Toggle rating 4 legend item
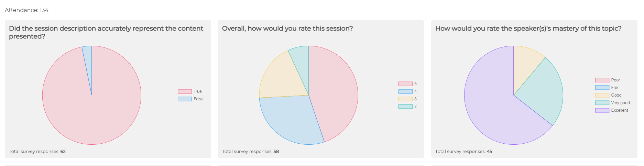Screen dimensions: 644x166 point(405,91)
